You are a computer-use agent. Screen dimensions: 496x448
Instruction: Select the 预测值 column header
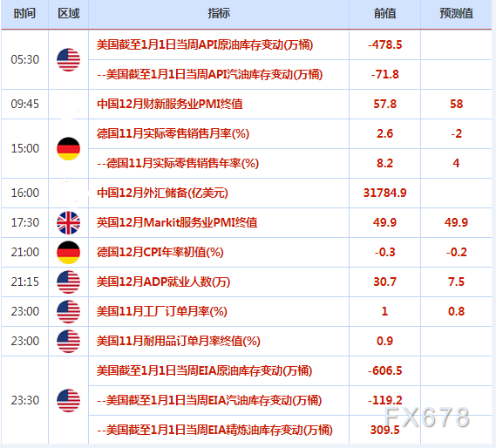(x=457, y=14)
